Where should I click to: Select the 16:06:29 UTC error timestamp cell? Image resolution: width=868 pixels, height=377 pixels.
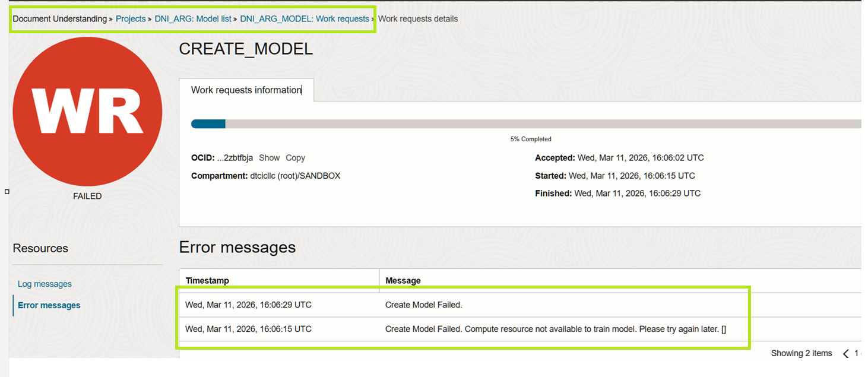click(x=248, y=305)
